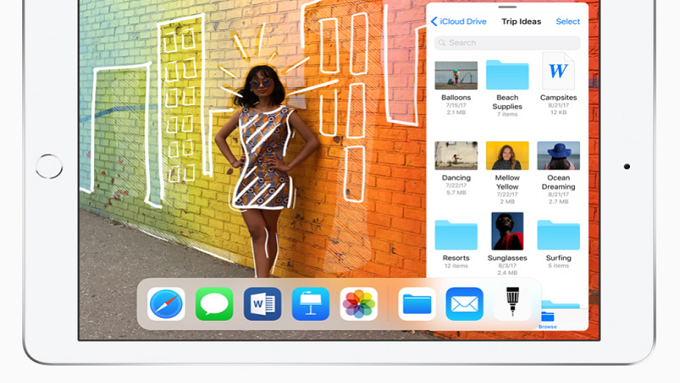Click the Sunglasses file name label

(507, 258)
